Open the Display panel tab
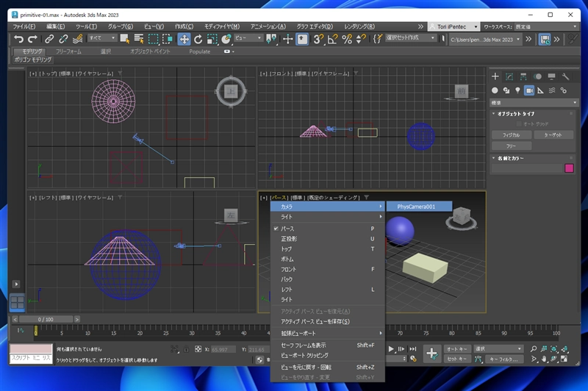 [551, 76]
